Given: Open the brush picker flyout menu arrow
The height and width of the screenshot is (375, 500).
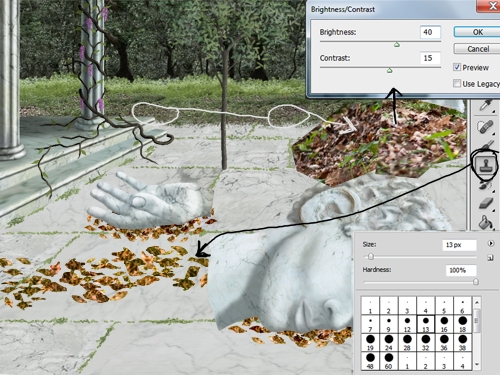Looking at the screenshot, I should (x=491, y=243).
